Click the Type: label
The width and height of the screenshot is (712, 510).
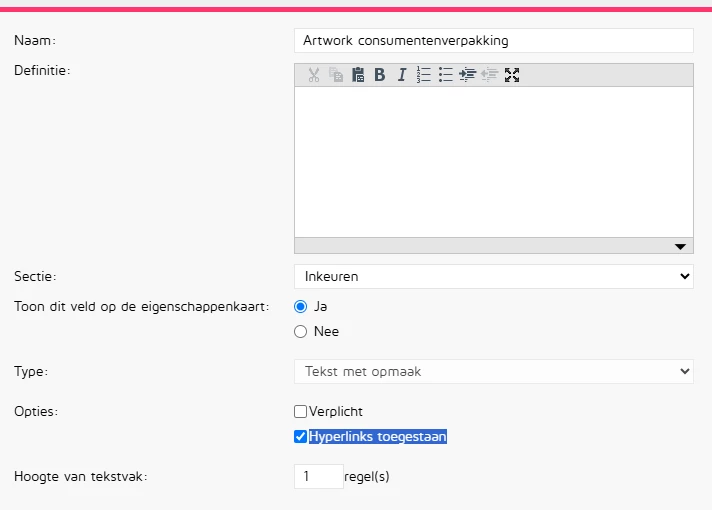tap(31, 371)
